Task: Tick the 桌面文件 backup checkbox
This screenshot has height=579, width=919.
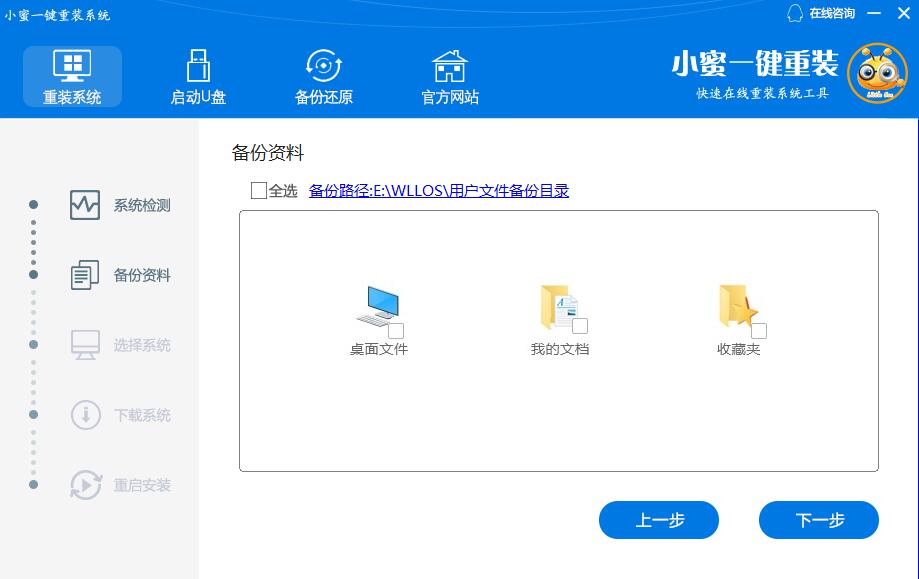Action: (396, 331)
